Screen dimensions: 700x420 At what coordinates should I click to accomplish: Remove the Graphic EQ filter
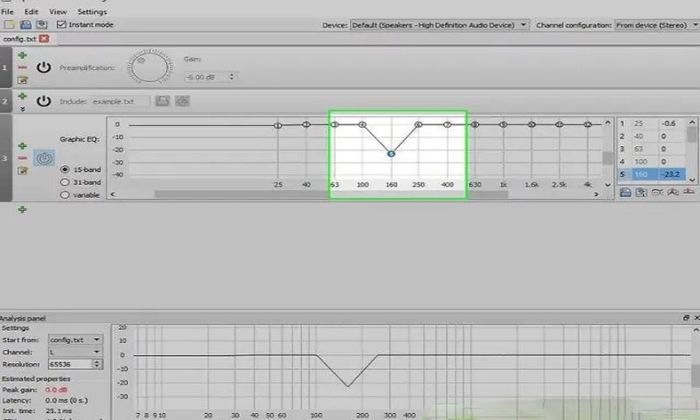tap(22, 158)
